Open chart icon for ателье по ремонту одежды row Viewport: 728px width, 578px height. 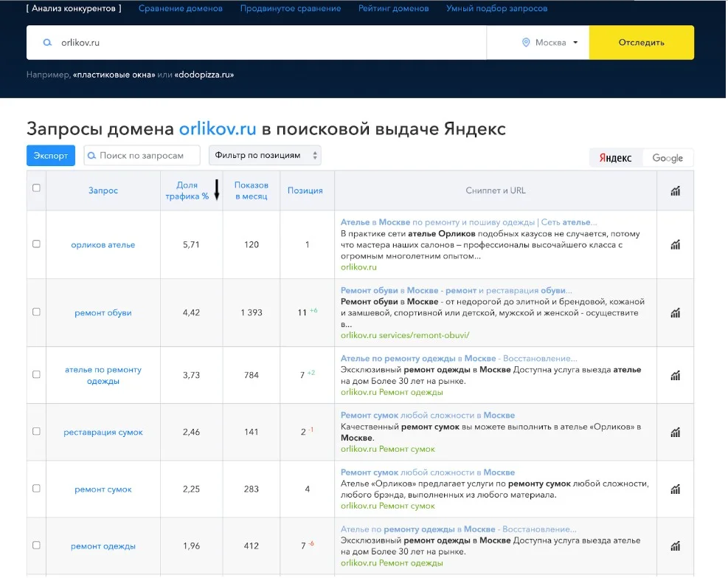(x=675, y=375)
